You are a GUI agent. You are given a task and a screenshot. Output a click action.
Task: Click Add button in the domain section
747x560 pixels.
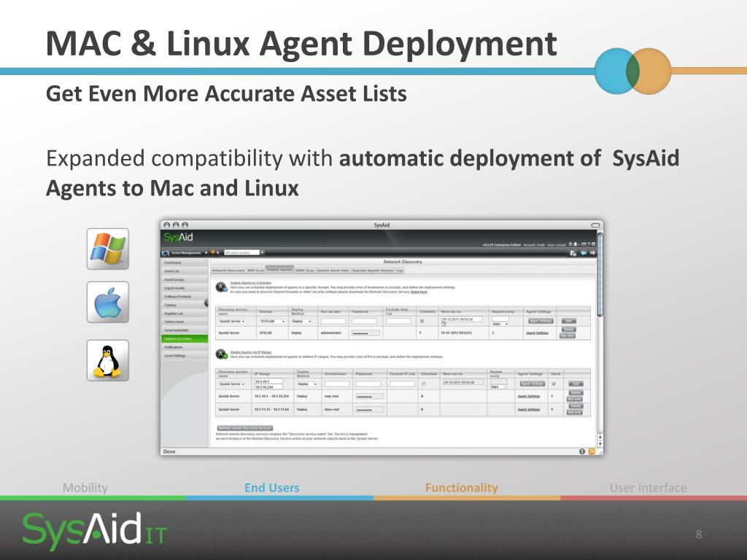point(568,321)
